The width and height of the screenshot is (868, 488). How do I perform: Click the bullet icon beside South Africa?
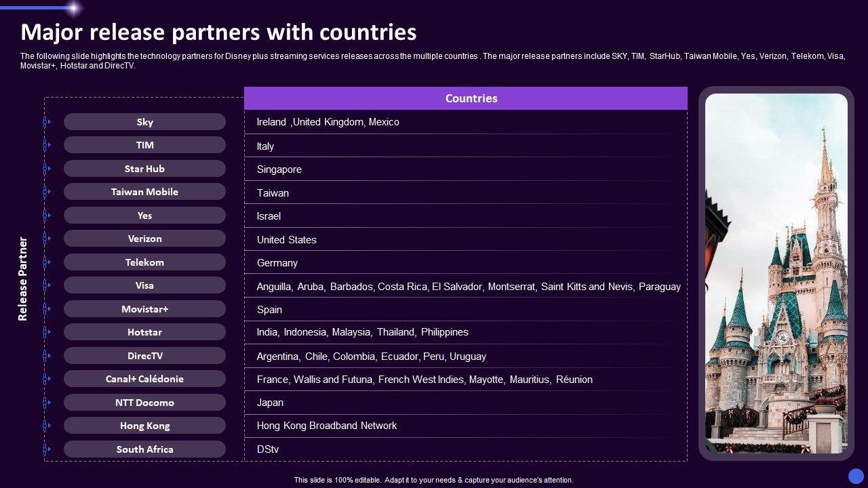pyautogui.click(x=46, y=449)
